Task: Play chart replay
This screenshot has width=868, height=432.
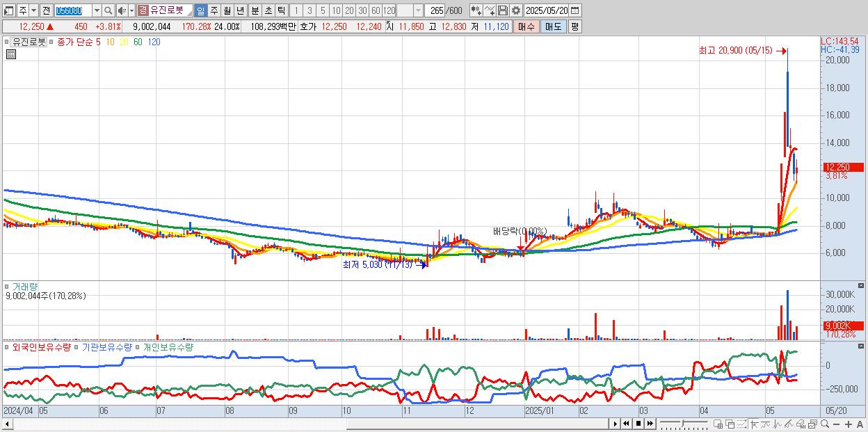Action: pos(616,424)
